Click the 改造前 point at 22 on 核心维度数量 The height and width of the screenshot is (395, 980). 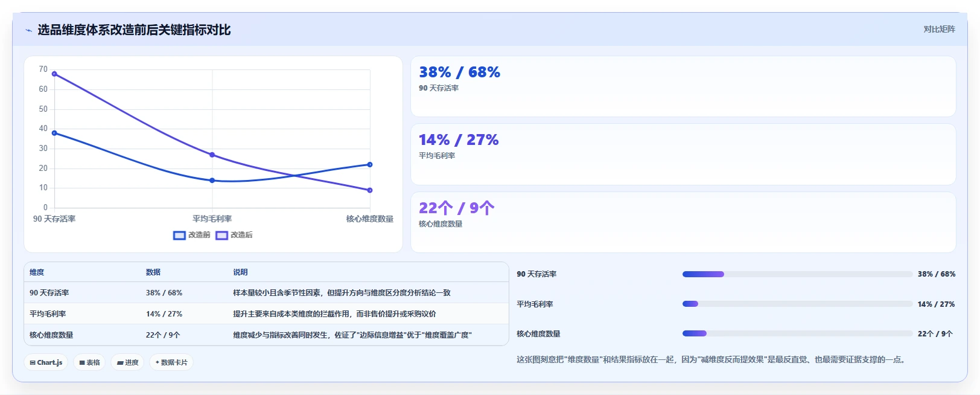tap(370, 164)
